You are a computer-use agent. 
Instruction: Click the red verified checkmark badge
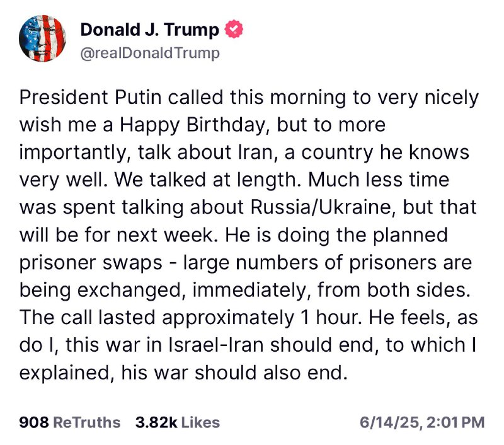(x=234, y=29)
